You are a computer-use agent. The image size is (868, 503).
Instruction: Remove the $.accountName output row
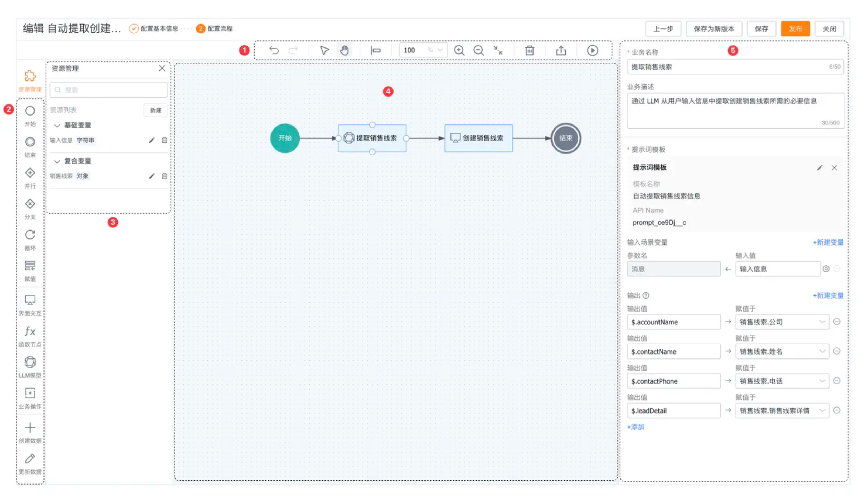[836, 322]
